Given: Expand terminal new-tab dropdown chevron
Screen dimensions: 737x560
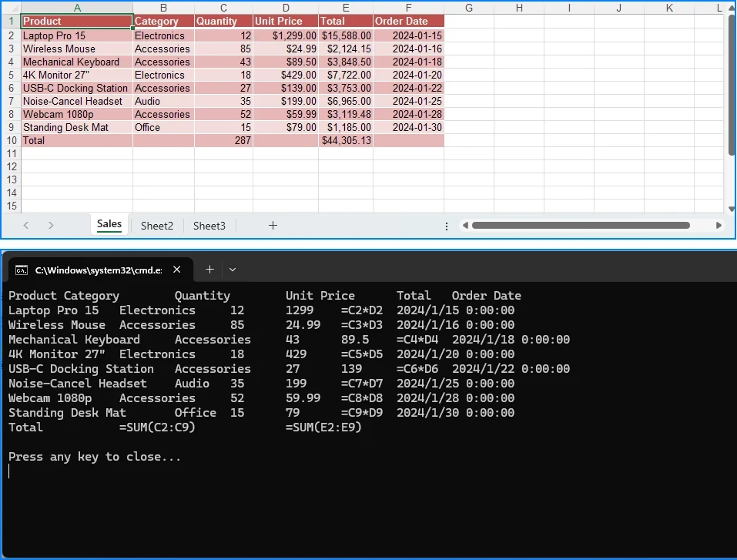Looking at the screenshot, I should [x=233, y=270].
